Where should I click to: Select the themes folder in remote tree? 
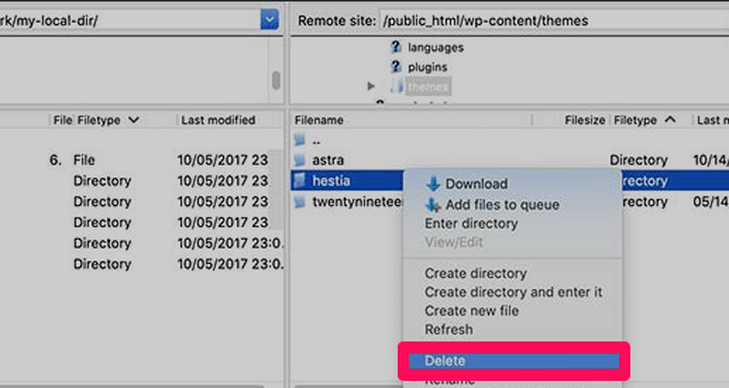click(x=428, y=86)
